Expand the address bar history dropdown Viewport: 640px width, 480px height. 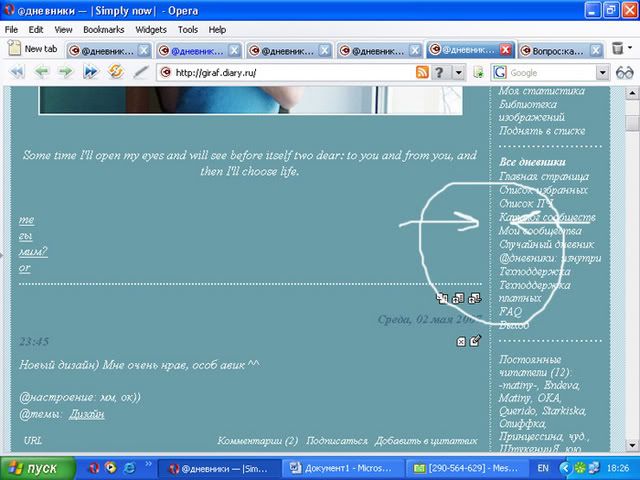pyautogui.click(x=459, y=72)
